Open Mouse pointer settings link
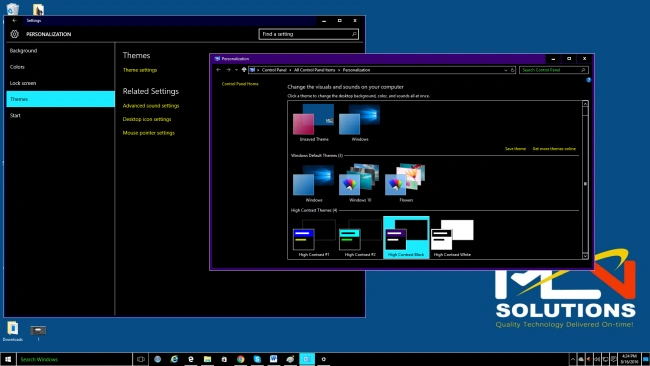 point(148,133)
